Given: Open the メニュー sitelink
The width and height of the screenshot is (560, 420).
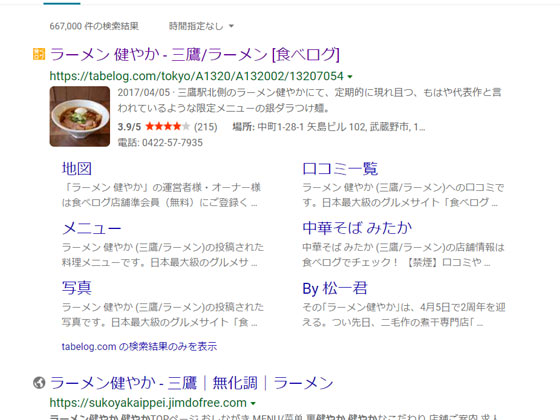Looking at the screenshot, I should point(92,228).
